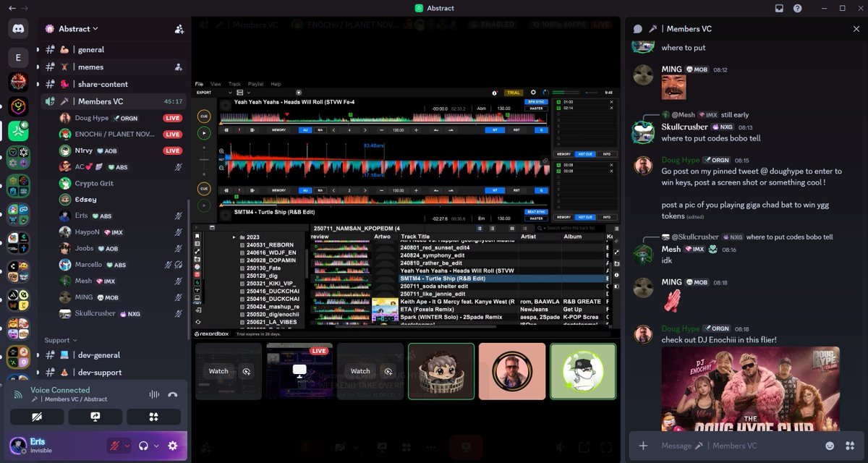The image size is (868, 463).
Task: Open microphone input options arrow
Action: (x=127, y=446)
